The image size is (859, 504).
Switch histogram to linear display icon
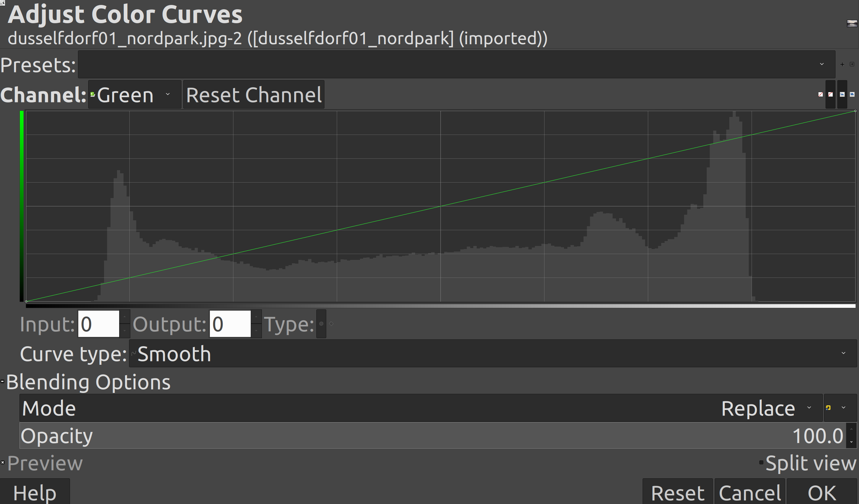(x=842, y=94)
